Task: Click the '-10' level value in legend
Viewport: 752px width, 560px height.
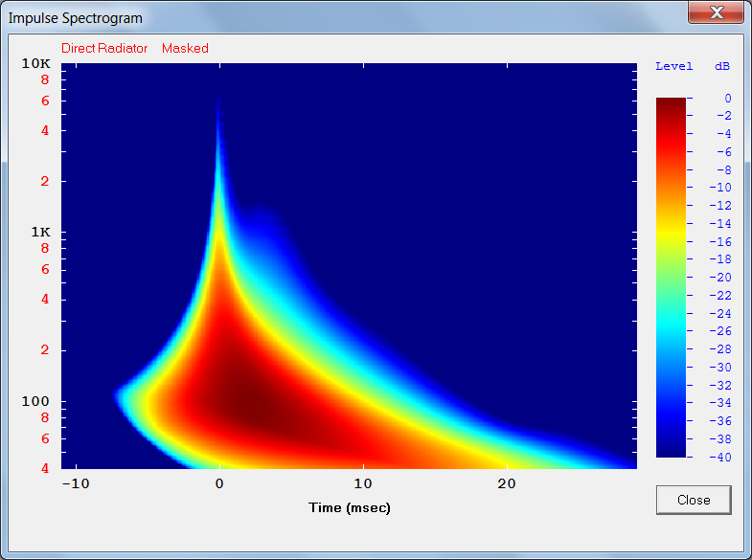Action: [x=720, y=188]
